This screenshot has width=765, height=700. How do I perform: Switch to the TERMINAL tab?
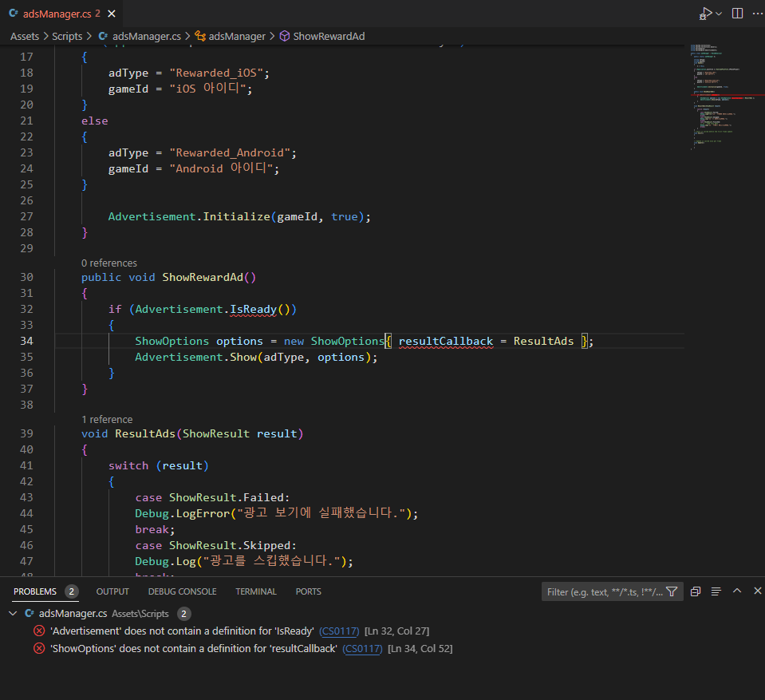[x=256, y=591]
